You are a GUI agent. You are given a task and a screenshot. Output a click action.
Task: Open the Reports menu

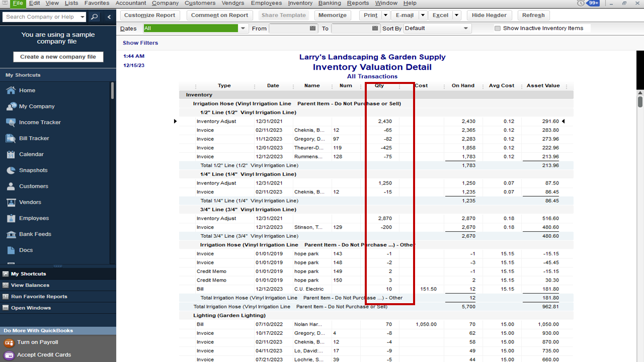(x=358, y=4)
